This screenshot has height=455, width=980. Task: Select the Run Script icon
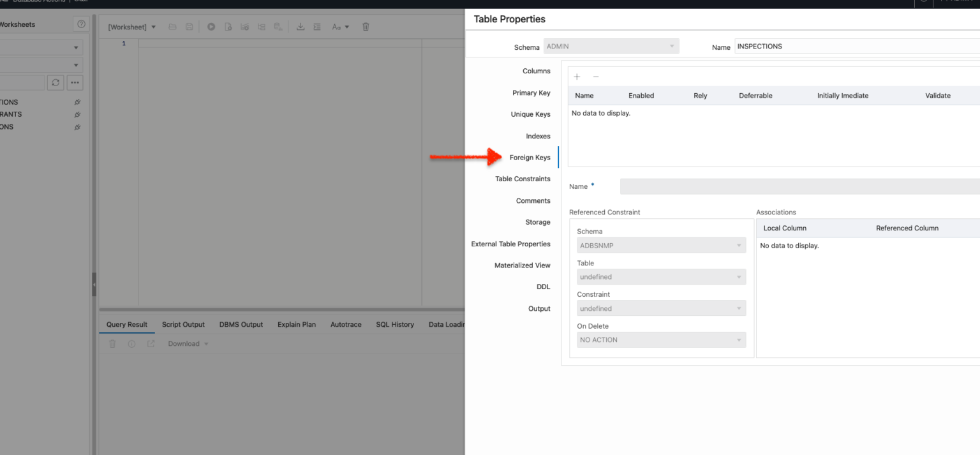(229, 27)
